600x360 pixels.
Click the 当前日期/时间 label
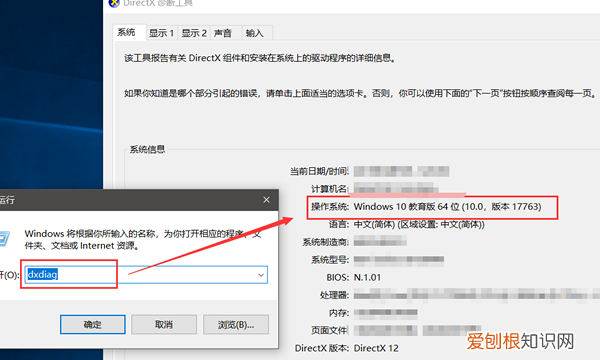click(x=319, y=171)
